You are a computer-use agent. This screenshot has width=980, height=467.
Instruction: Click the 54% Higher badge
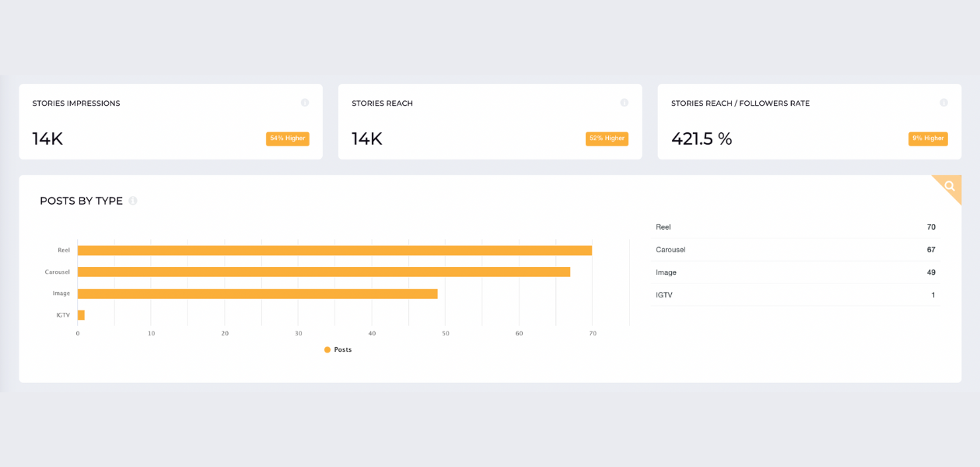[288, 139]
